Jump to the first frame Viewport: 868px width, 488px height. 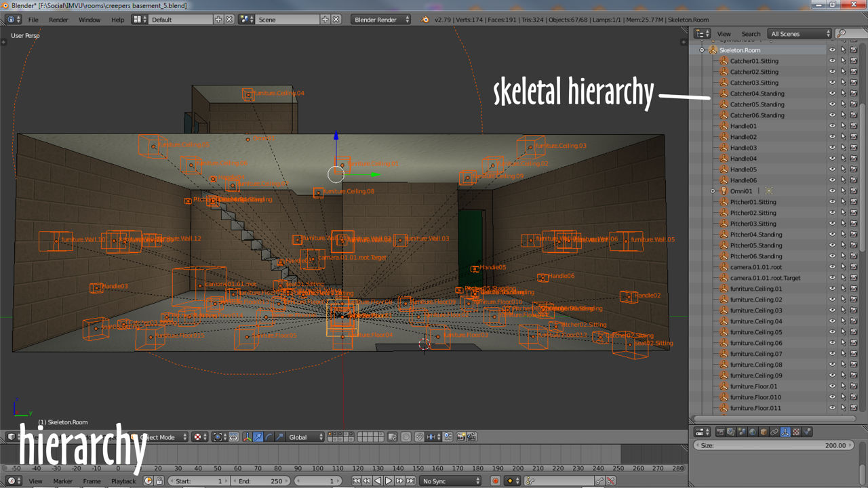pos(356,481)
